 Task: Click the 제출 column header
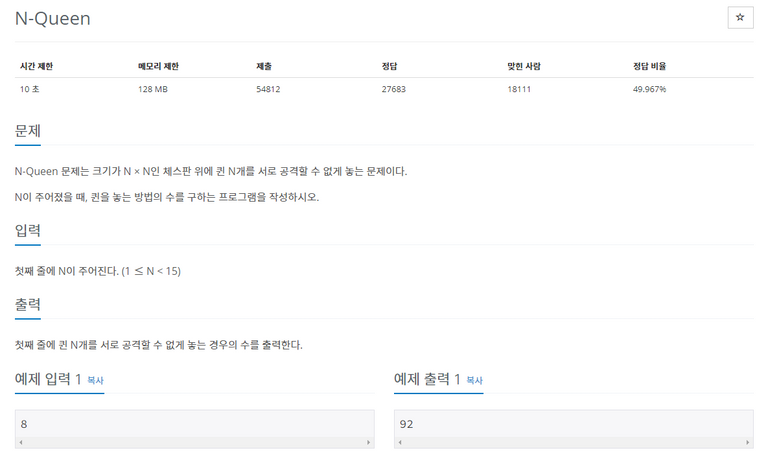pyautogui.click(x=264, y=66)
